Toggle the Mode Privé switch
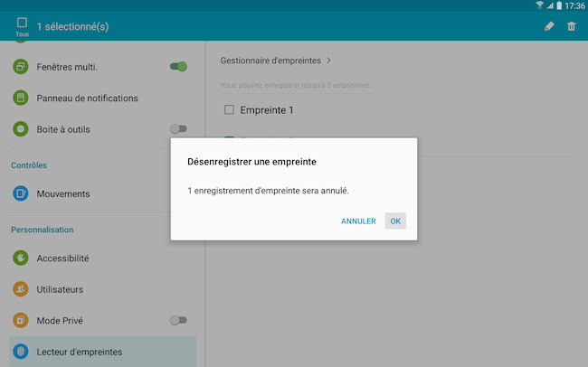Viewport: 588px width, 367px height. click(178, 320)
